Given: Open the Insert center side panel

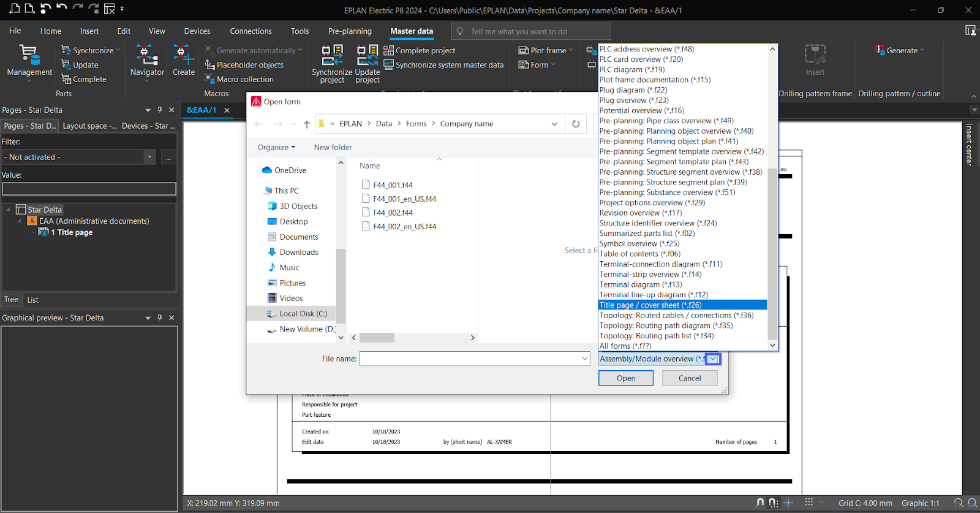Looking at the screenshot, I should [969, 145].
